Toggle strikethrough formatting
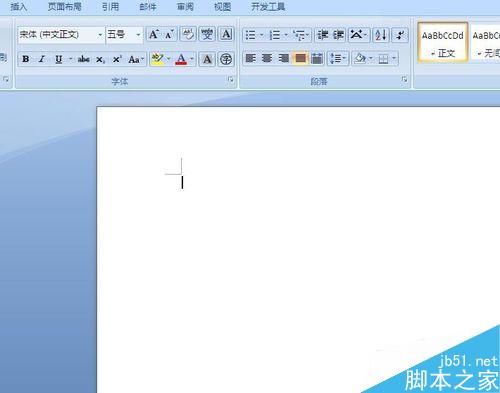 [x=83, y=59]
